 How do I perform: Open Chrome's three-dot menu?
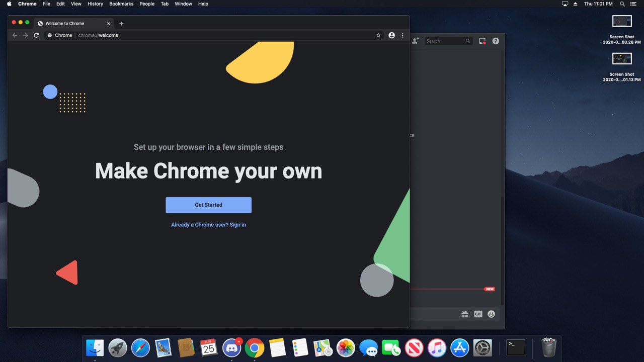tap(403, 35)
